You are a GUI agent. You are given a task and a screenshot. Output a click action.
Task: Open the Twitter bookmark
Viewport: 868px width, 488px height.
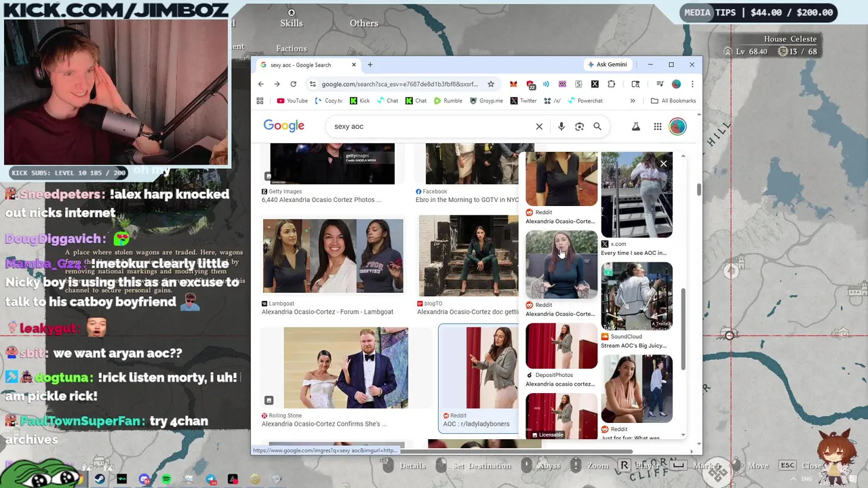pyautogui.click(x=523, y=101)
